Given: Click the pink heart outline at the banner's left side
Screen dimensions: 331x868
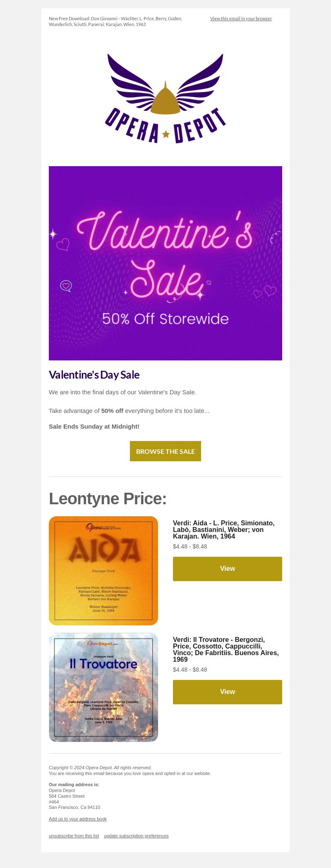Looking at the screenshot, I should pos(63,244).
